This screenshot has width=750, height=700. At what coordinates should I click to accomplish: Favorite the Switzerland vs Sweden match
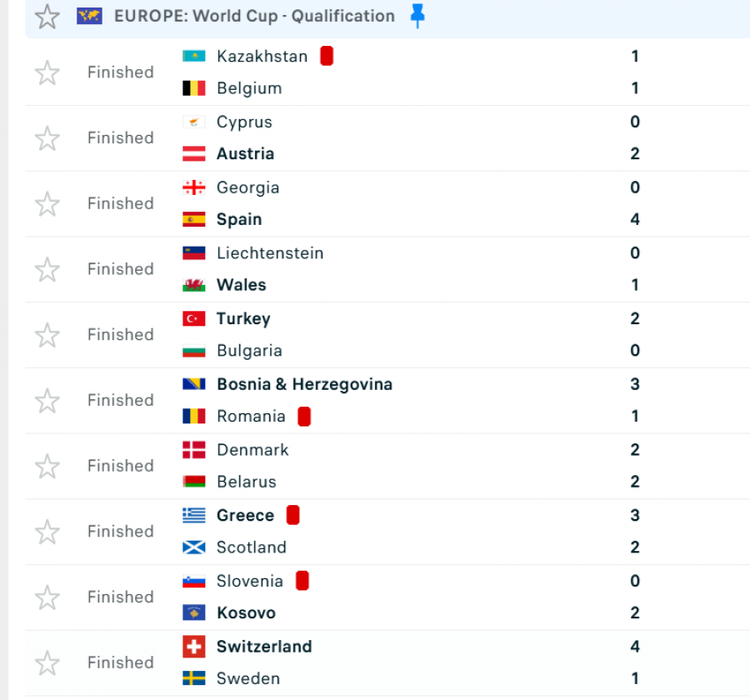pyautogui.click(x=47, y=663)
